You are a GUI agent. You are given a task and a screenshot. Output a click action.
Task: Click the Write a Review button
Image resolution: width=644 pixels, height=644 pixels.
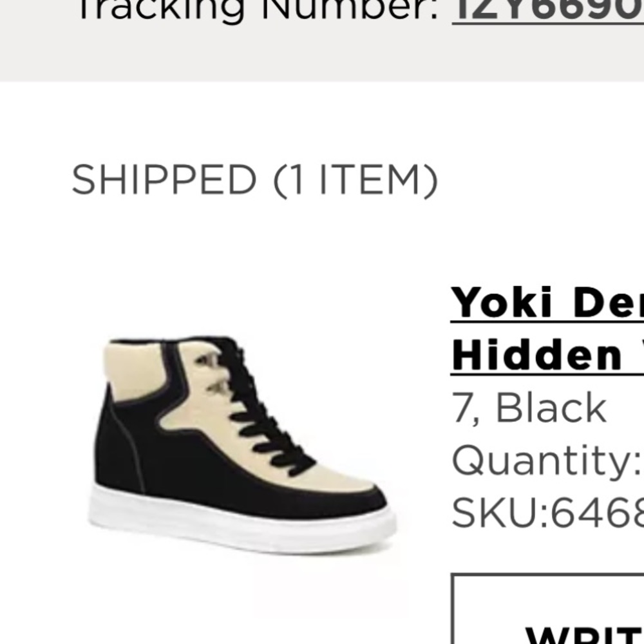coord(547,609)
